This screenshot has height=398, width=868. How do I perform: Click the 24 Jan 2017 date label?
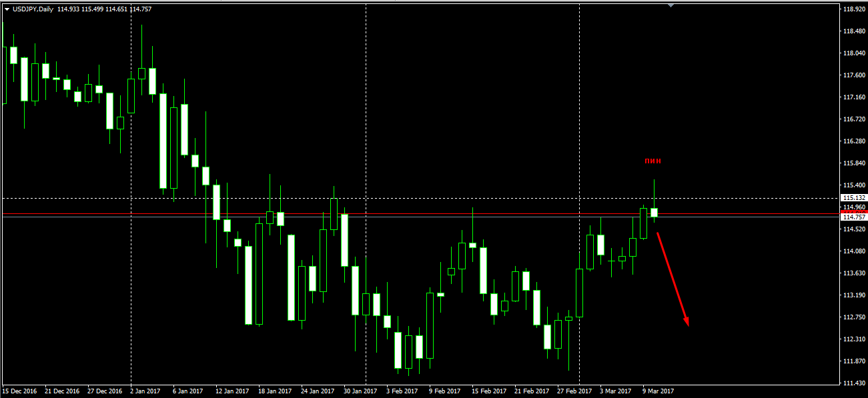click(x=318, y=391)
